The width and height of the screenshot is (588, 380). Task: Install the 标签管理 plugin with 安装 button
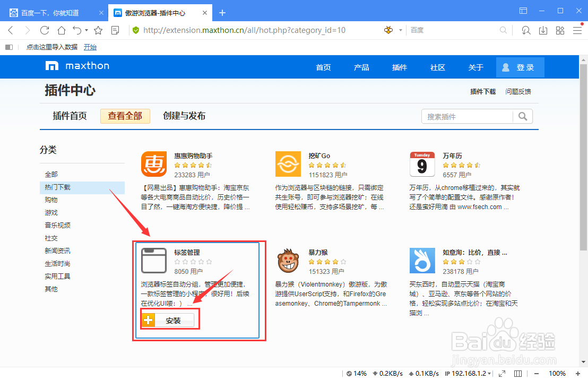coord(168,321)
